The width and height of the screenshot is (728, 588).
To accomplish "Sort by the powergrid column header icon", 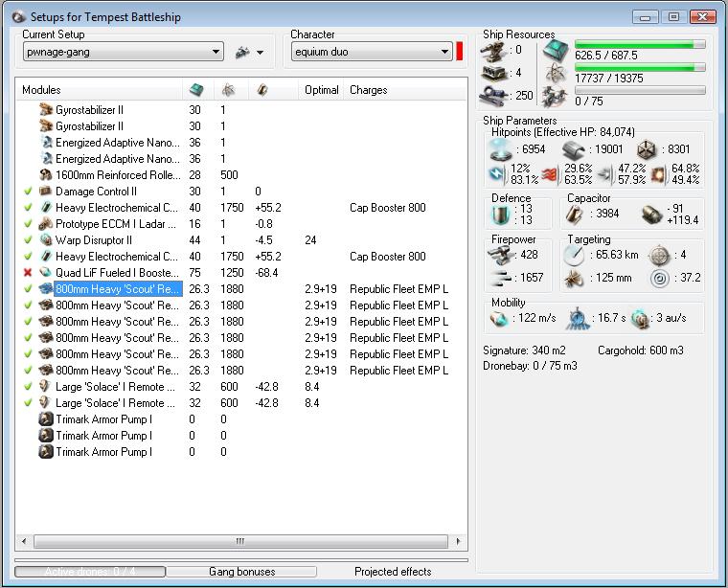I will click(228, 90).
